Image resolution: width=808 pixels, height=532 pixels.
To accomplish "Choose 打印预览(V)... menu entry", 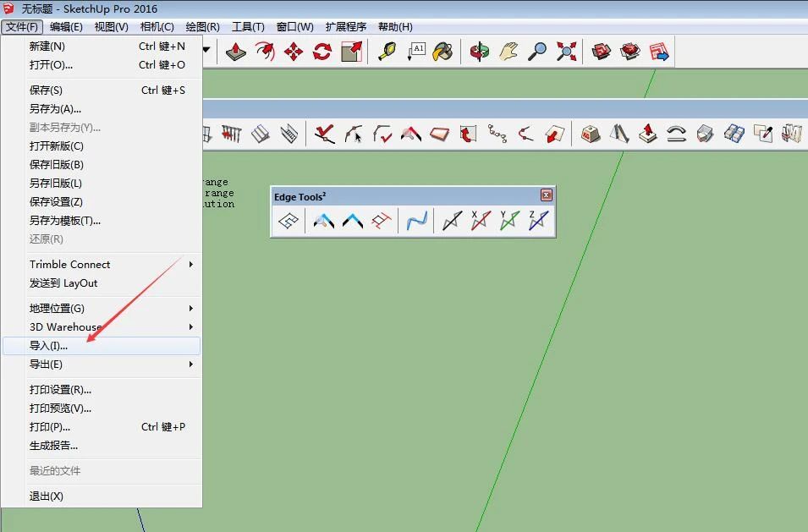I will (x=102, y=408).
